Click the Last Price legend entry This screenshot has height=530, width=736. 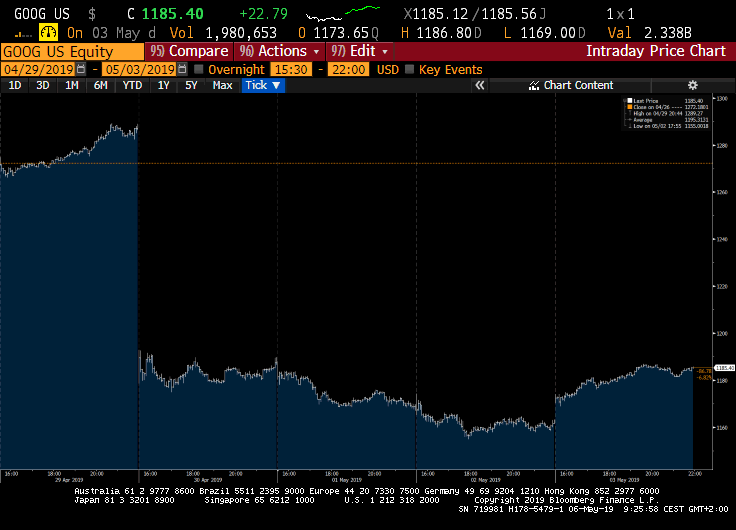(x=645, y=101)
